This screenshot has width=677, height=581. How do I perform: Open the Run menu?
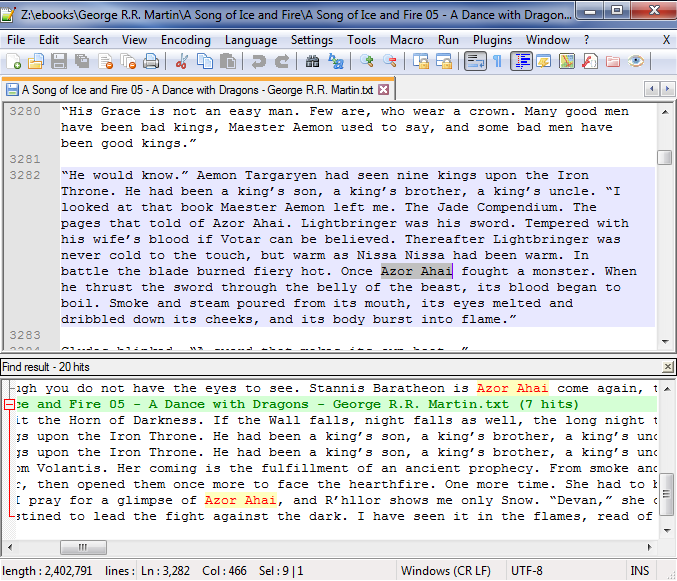pos(448,40)
